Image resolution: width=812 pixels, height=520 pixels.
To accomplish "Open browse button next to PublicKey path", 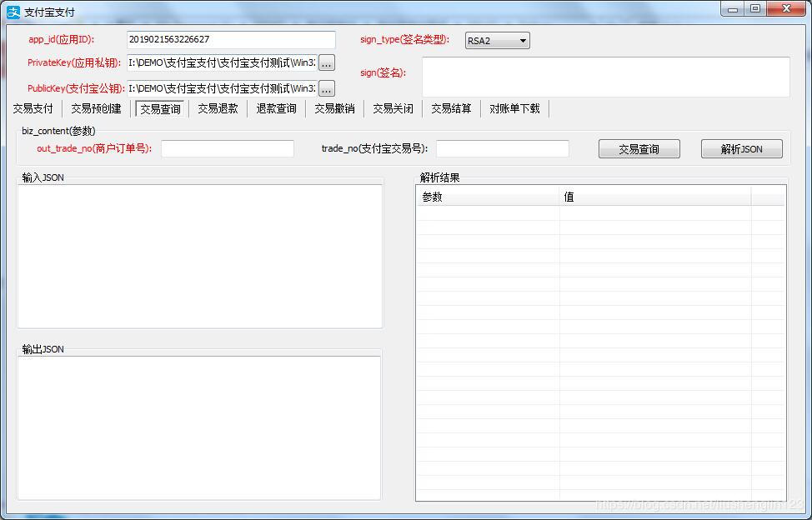I will point(326,88).
